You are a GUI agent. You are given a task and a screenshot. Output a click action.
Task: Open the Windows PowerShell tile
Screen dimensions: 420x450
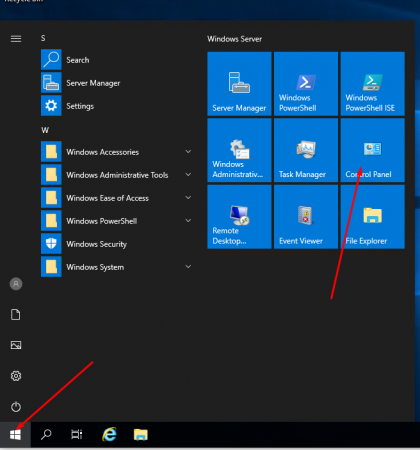tap(306, 84)
